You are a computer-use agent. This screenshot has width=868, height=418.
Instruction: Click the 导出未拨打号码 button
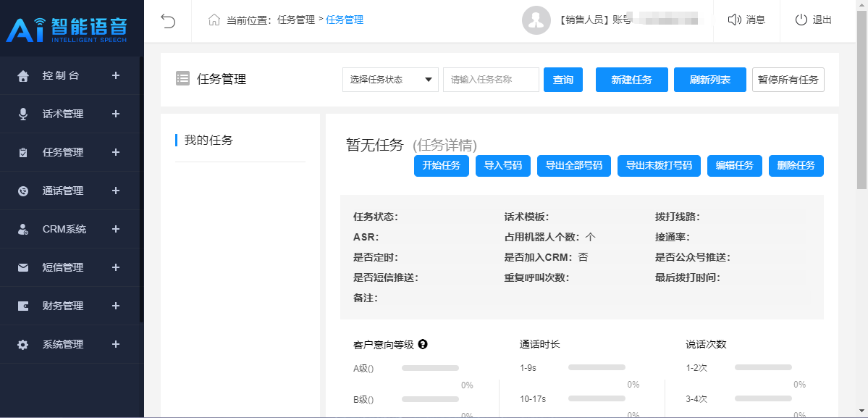(659, 165)
